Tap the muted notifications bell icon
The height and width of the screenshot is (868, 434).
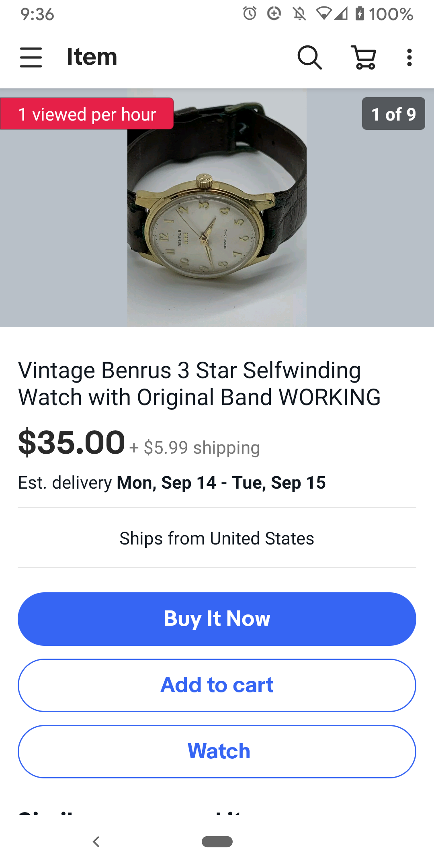tap(299, 14)
